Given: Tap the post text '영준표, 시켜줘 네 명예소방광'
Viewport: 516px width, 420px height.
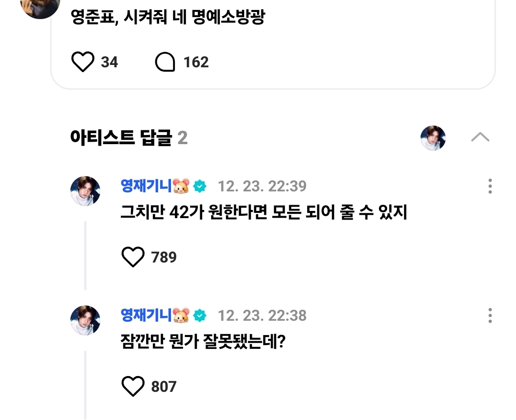Looking at the screenshot, I should click(x=167, y=18).
